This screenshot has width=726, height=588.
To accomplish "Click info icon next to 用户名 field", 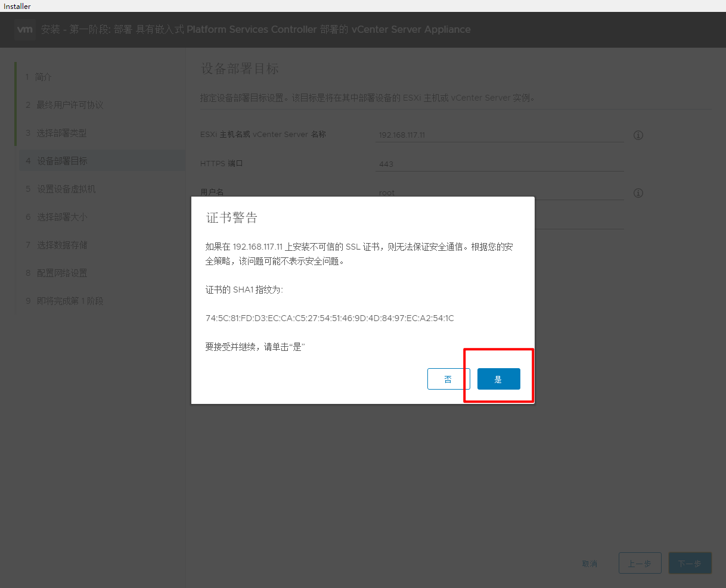I will click(638, 193).
